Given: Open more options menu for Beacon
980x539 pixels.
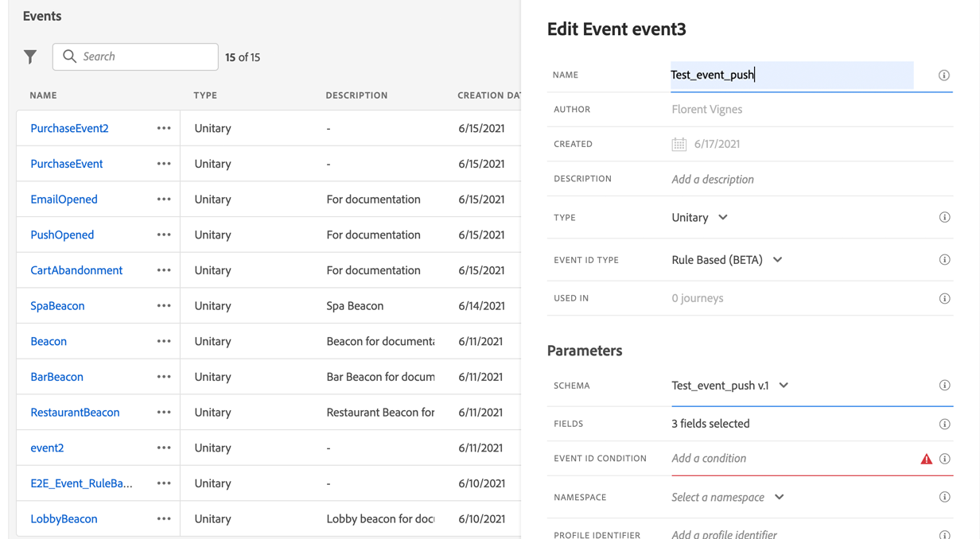Looking at the screenshot, I should (164, 341).
